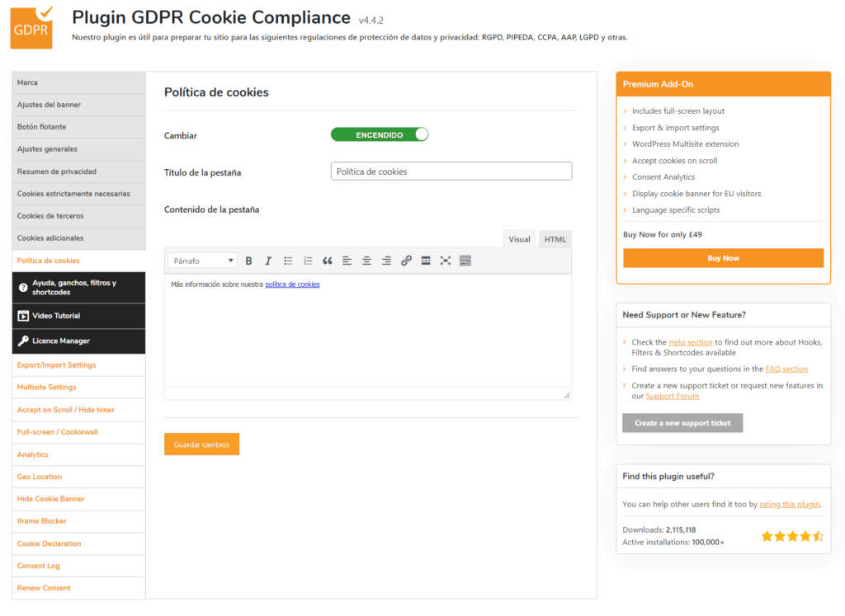
Task: Insert a numbered list
Action: [x=308, y=261]
